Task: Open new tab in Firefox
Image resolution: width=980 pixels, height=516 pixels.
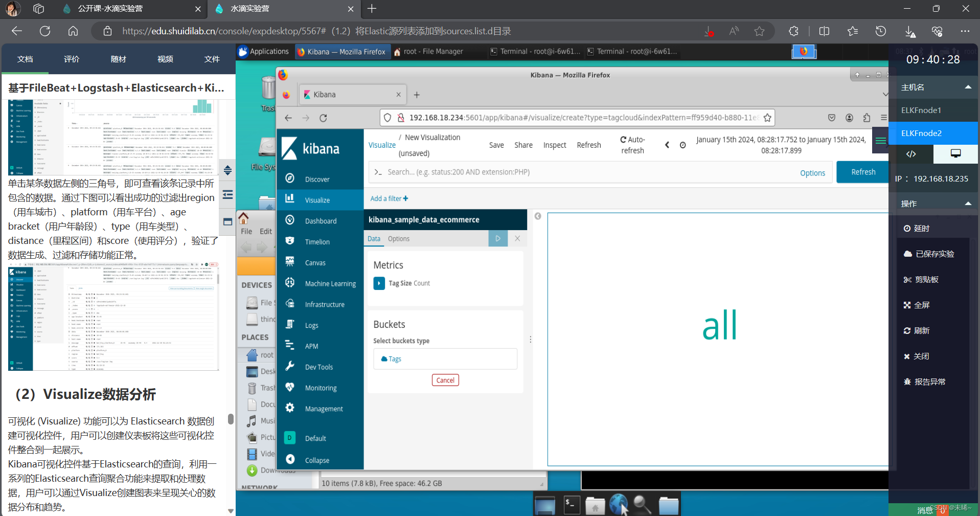Action: point(417,95)
